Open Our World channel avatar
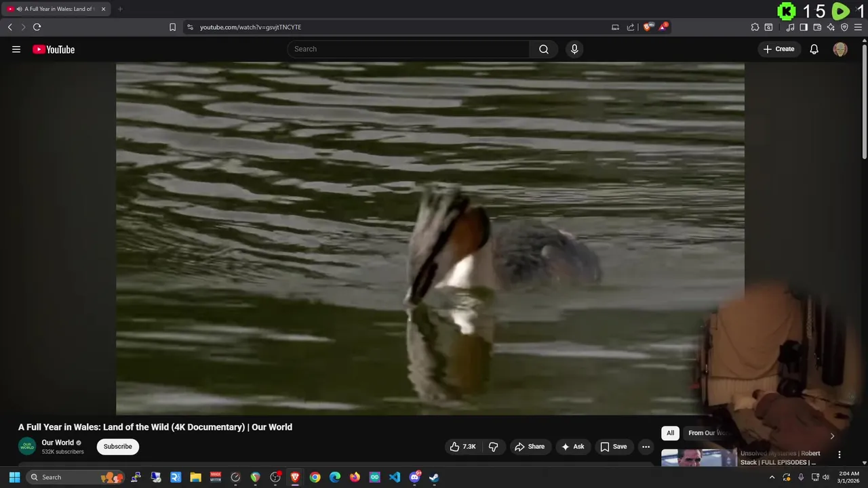The image size is (868, 488). point(27,446)
